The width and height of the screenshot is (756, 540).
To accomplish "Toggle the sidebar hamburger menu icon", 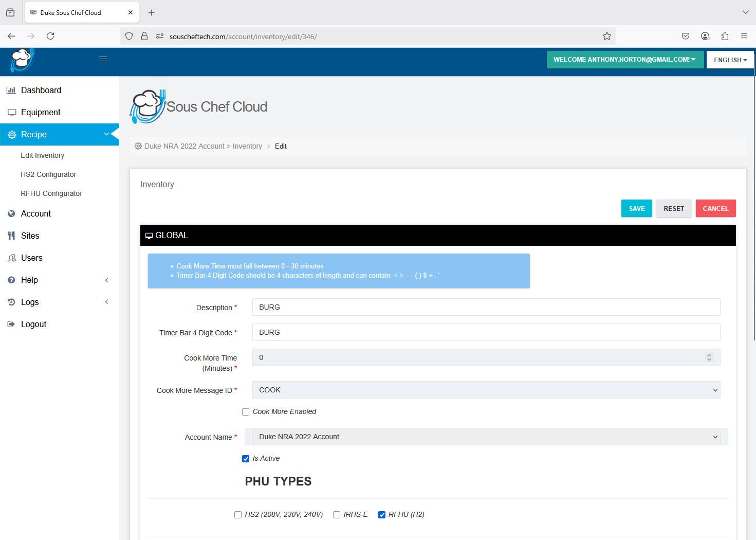I will [103, 60].
